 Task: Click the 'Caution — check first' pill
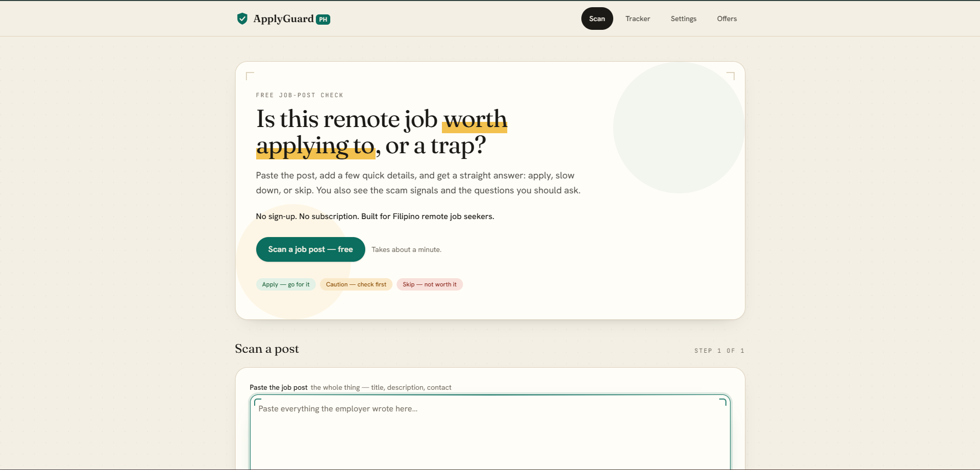tap(356, 284)
